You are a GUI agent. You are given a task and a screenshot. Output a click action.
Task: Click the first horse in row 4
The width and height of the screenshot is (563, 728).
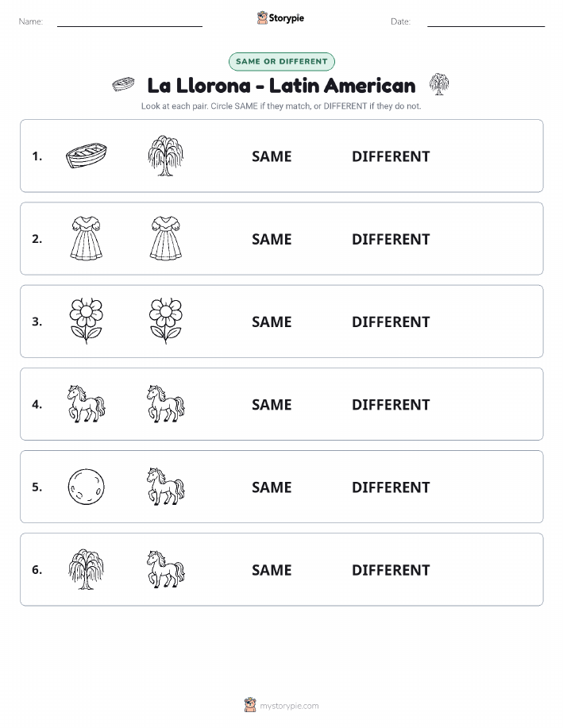pos(87,403)
